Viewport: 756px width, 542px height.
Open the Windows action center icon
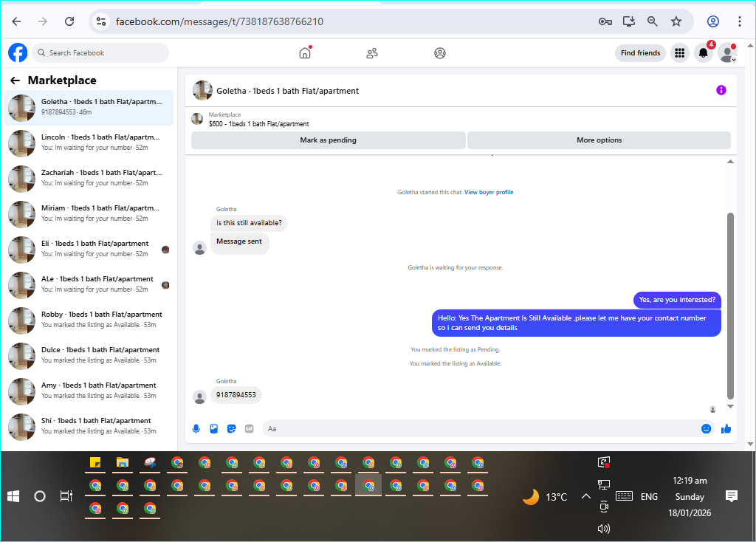tap(732, 496)
